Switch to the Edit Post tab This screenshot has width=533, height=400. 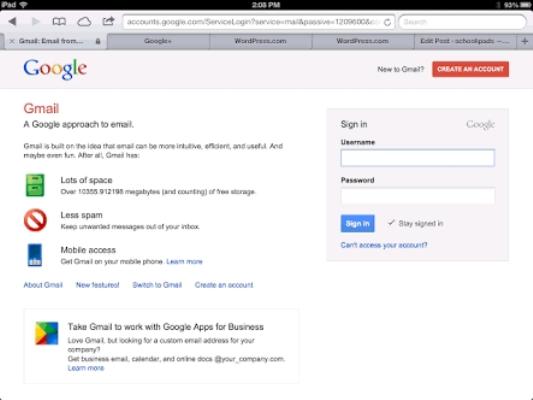coord(465,41)
